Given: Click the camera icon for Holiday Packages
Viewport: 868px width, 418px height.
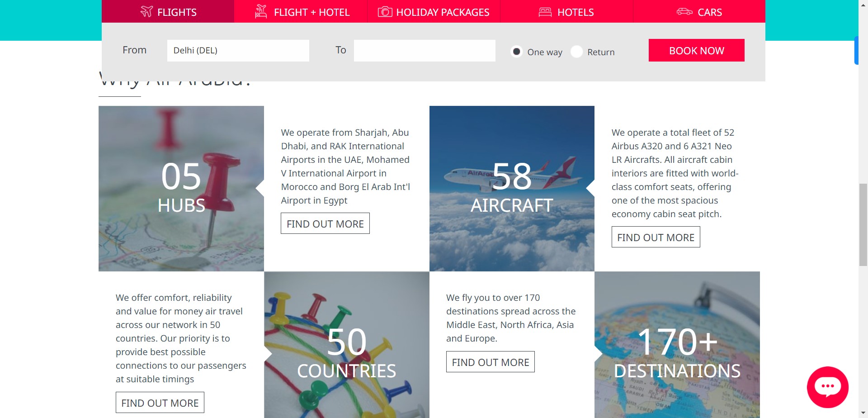Looking at the screenshot, I should pyautogui.click(x=385, y=12).
